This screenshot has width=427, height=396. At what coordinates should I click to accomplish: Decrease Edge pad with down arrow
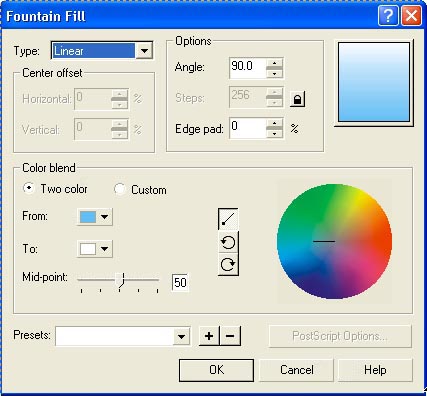click(x=275, y=134)
